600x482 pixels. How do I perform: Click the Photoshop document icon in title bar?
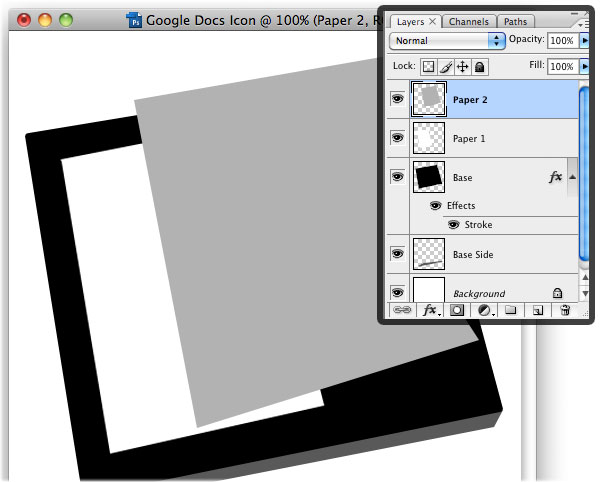pyautogui.click(x=134, y=20)
